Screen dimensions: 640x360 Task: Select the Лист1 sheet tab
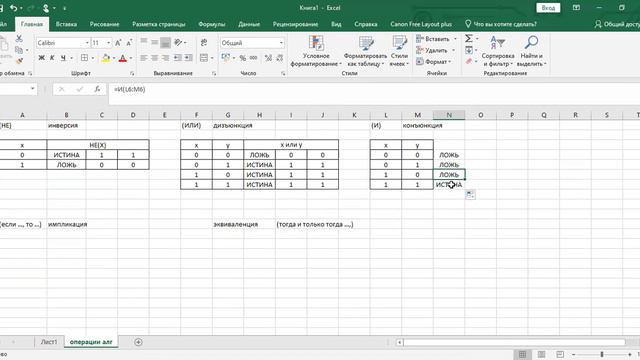click(x=49, y=342)
